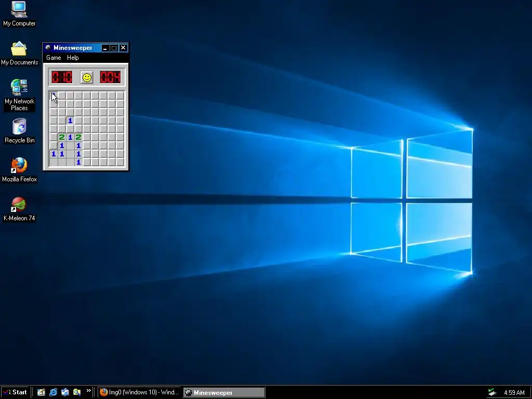Select the Mozilla Firefox desktop shortcut
This screenshot has width=532, height=399.
pos(19,170)
